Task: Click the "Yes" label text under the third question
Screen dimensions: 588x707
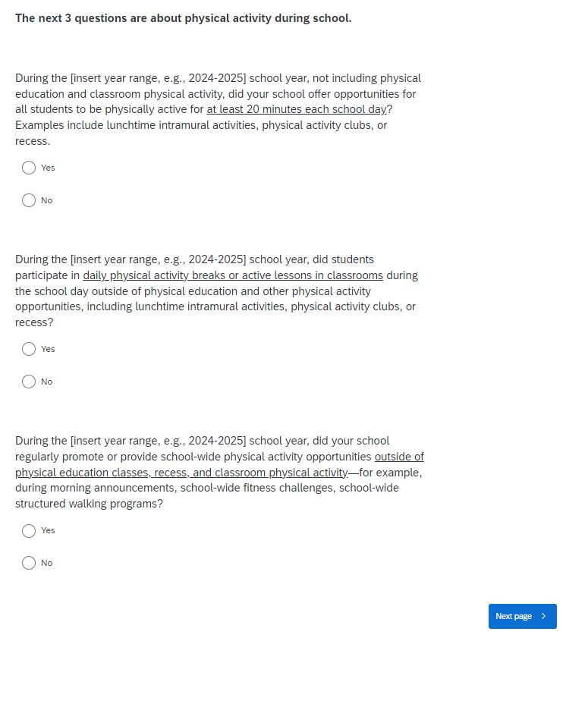Action: click(x=48, y=530)
